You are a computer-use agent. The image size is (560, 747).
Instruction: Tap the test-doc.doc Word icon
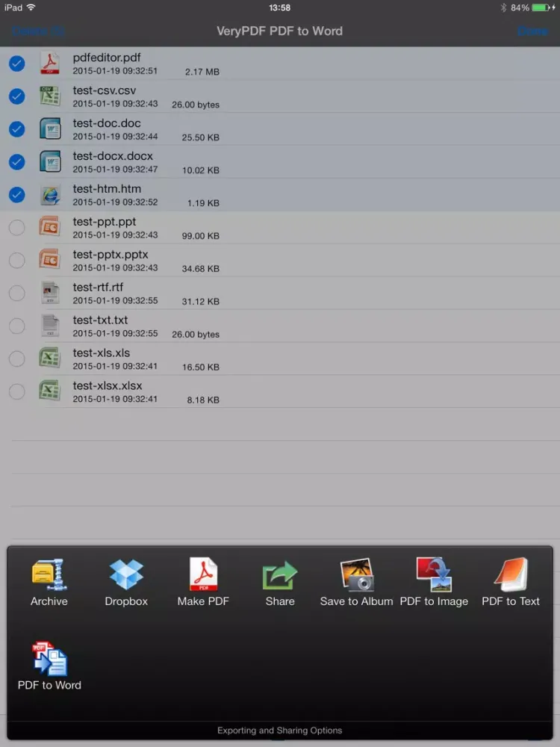coord(50,128)
